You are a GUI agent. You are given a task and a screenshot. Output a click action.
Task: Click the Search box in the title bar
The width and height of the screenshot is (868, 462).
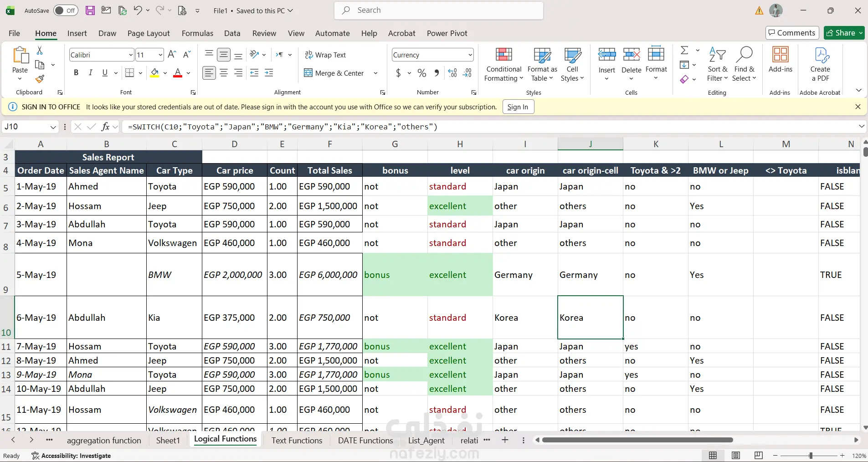click(x=439, y=10)
